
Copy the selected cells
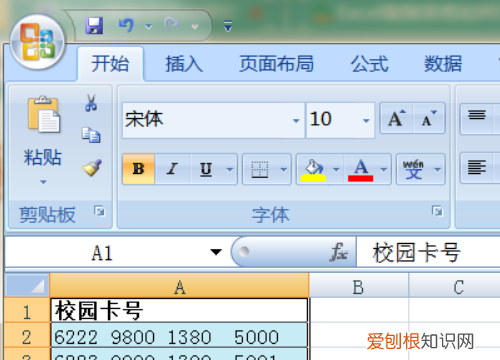click(91, 135)
